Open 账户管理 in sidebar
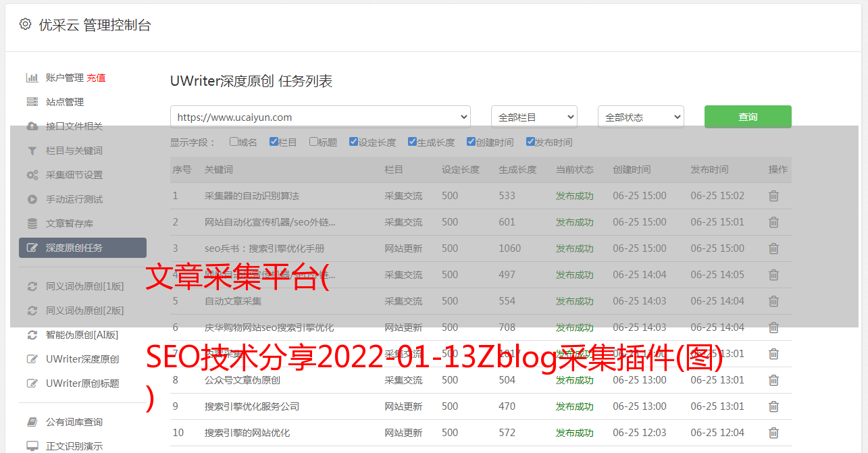Viewport: 868px width, 453px height. 65,78
